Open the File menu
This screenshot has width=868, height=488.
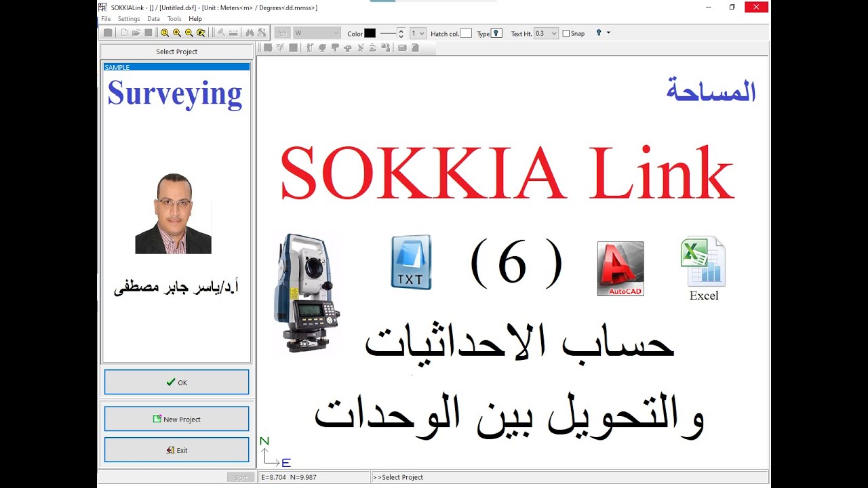(x=106, y=19)
